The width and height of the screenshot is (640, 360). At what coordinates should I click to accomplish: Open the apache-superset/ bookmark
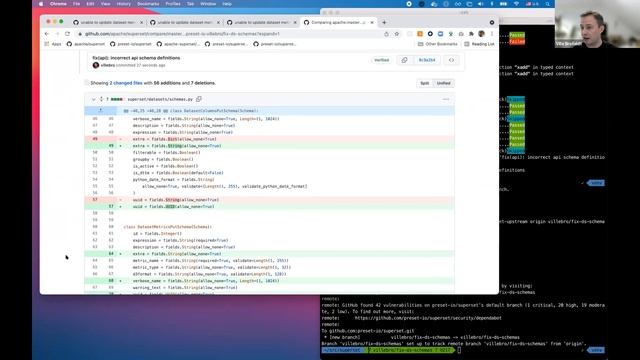(x=178, y=44)
